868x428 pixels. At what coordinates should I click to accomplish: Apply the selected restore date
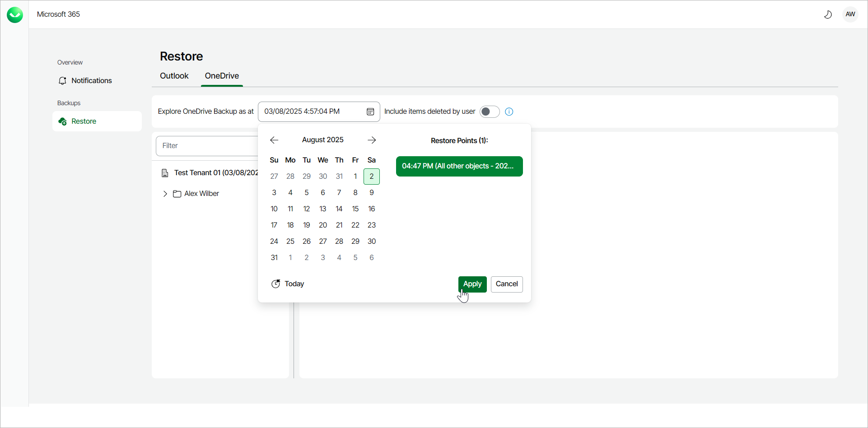tap(472, 284)
